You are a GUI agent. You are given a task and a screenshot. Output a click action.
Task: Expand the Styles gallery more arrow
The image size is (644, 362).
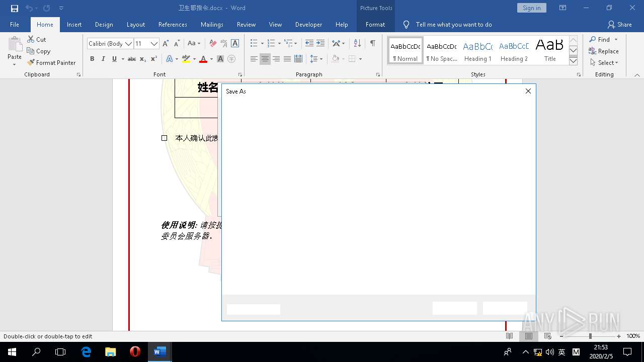pos(573,61)
